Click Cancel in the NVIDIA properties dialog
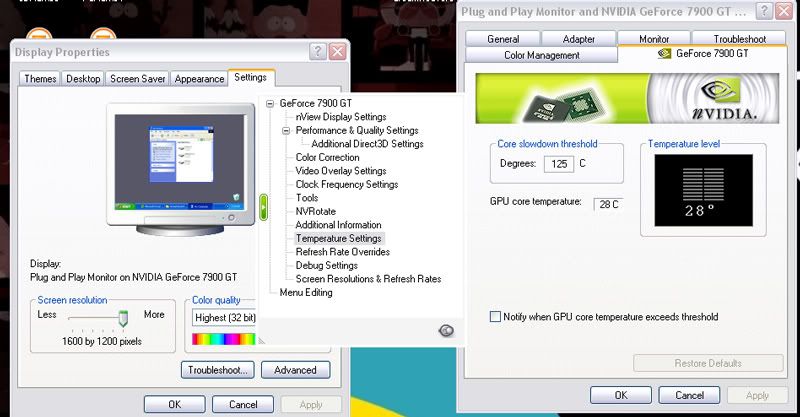800x417 pixels. 689,395
